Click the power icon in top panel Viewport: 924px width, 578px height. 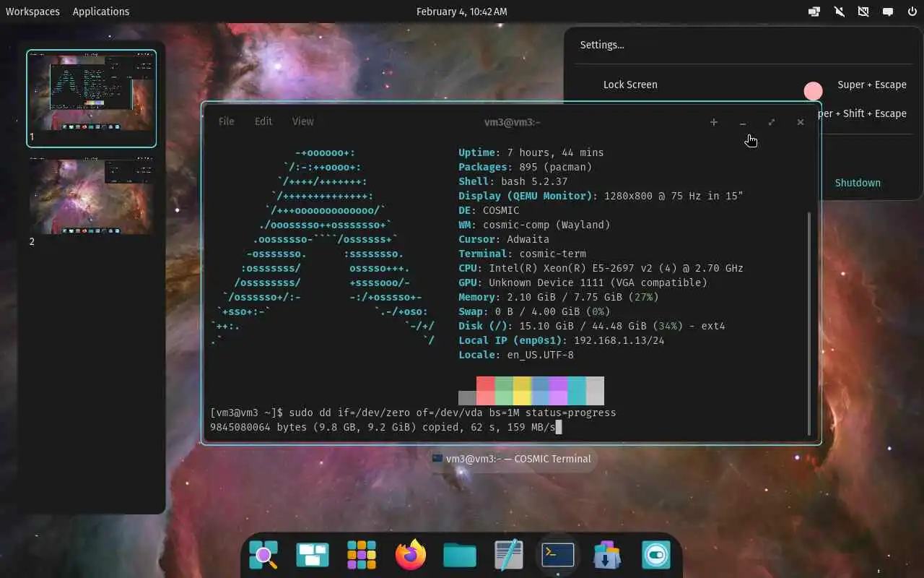pyautogui.click(x=911, y=12)
